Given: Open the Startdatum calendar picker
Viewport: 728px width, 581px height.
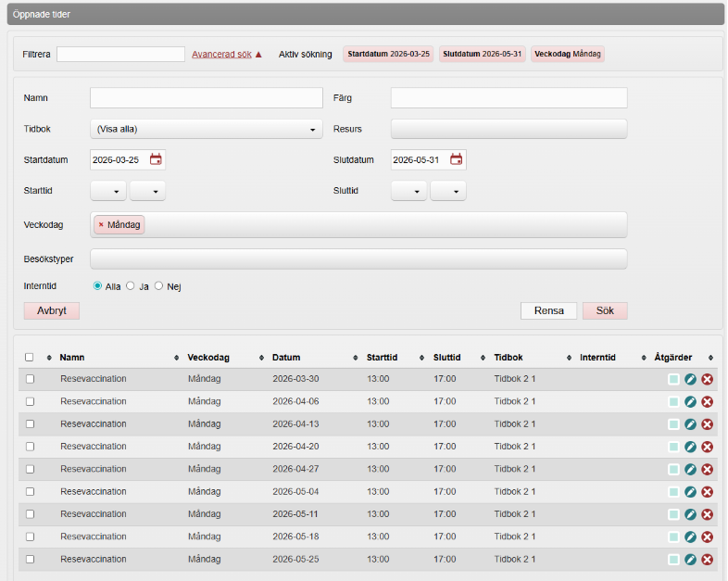Looking at the screenshot, I should pos(156,159).
